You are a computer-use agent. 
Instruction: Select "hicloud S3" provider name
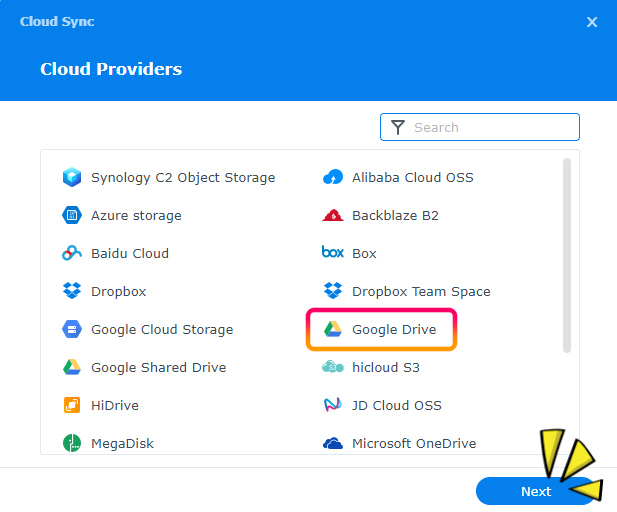click(386, 368)
